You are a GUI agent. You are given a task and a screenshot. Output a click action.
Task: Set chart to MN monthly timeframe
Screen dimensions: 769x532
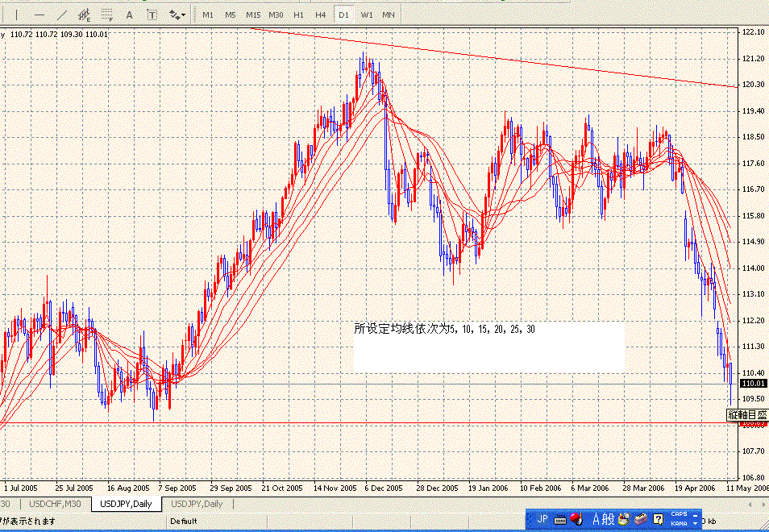point(389,15)
